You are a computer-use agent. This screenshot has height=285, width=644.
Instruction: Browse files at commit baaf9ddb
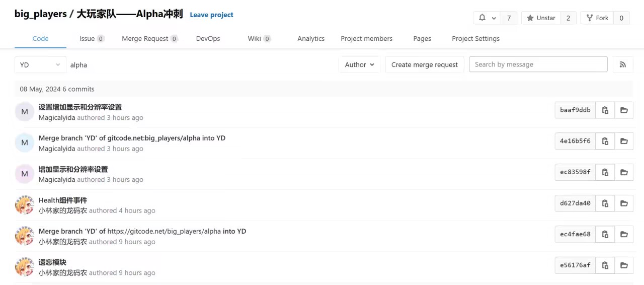[624, 110]
